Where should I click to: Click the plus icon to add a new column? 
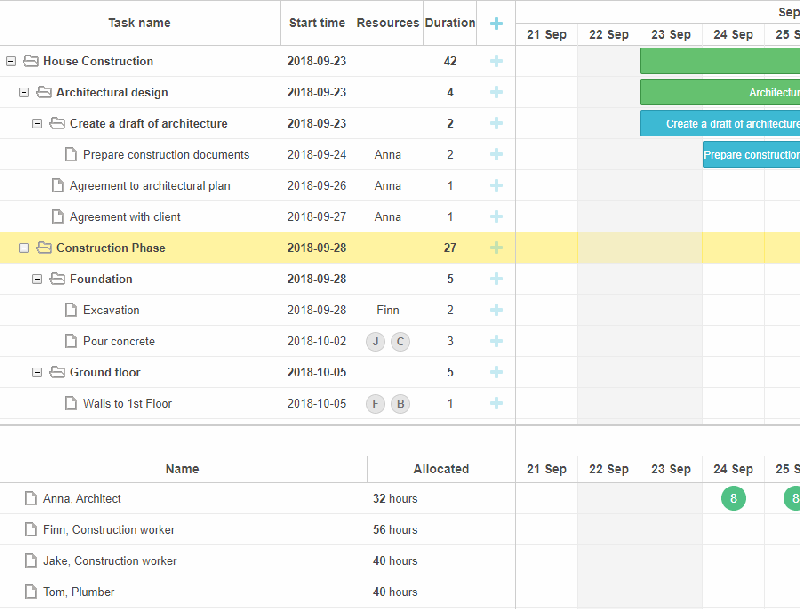[496, 22]
